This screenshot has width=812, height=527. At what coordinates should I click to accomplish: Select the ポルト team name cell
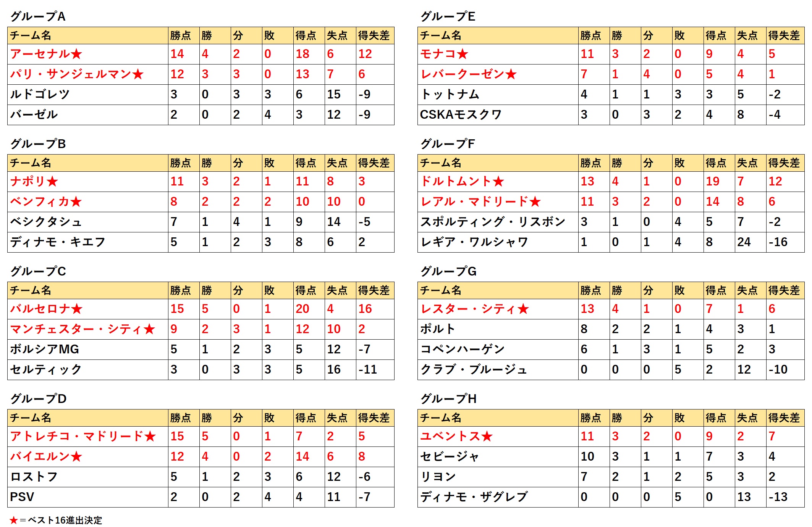click(498, 329)
